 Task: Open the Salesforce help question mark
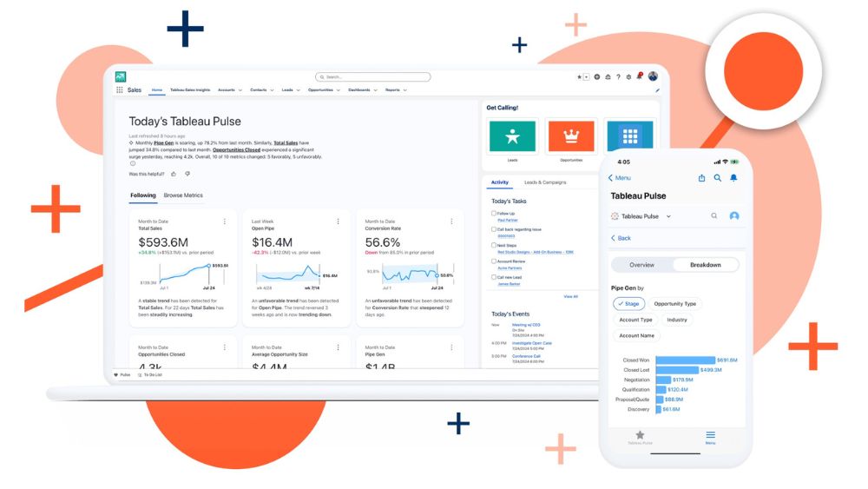point(618,77)
